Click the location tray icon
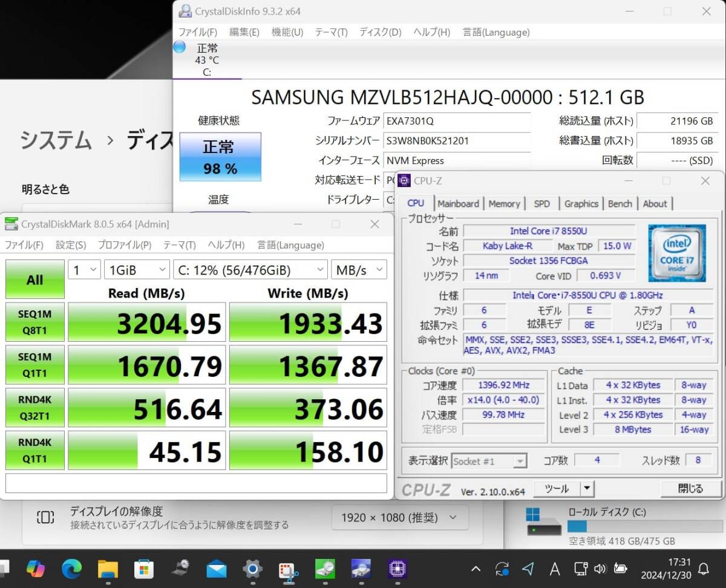Screen dimensions: 726x588 tap(528, 569)
